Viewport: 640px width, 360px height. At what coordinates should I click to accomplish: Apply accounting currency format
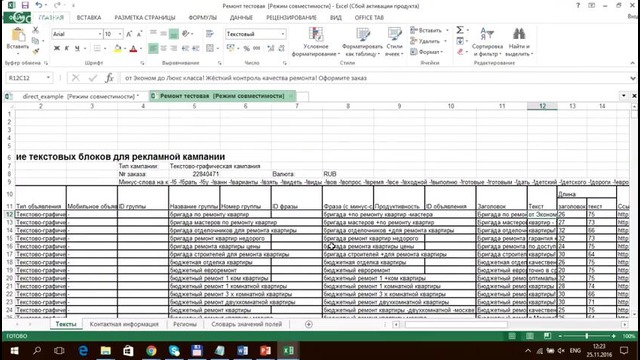coord(231,49)
